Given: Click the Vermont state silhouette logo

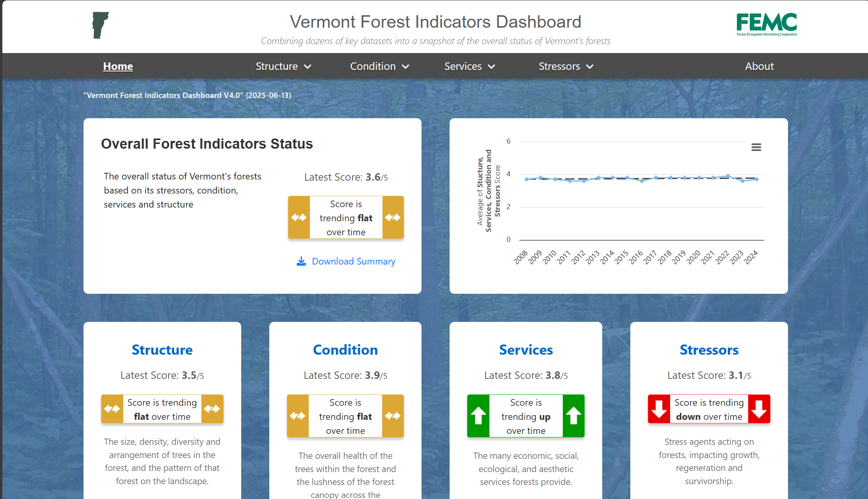Looking at the screenshot, I should pos(100,25).
